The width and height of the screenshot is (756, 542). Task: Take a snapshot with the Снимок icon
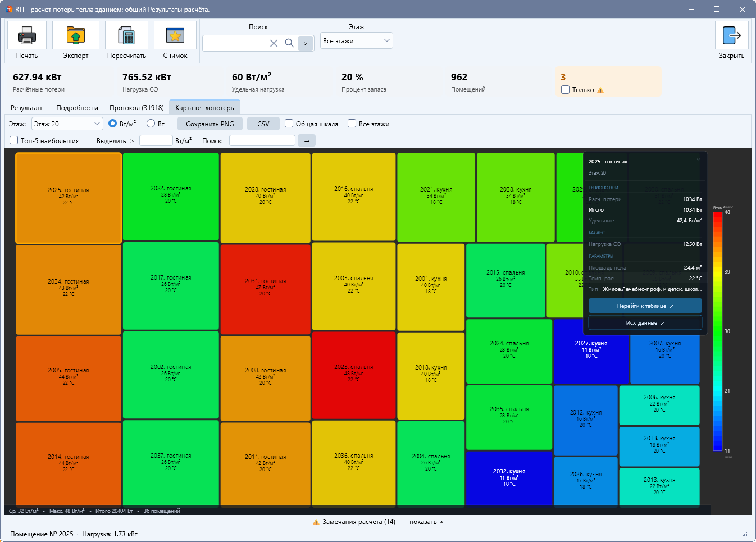175,36
